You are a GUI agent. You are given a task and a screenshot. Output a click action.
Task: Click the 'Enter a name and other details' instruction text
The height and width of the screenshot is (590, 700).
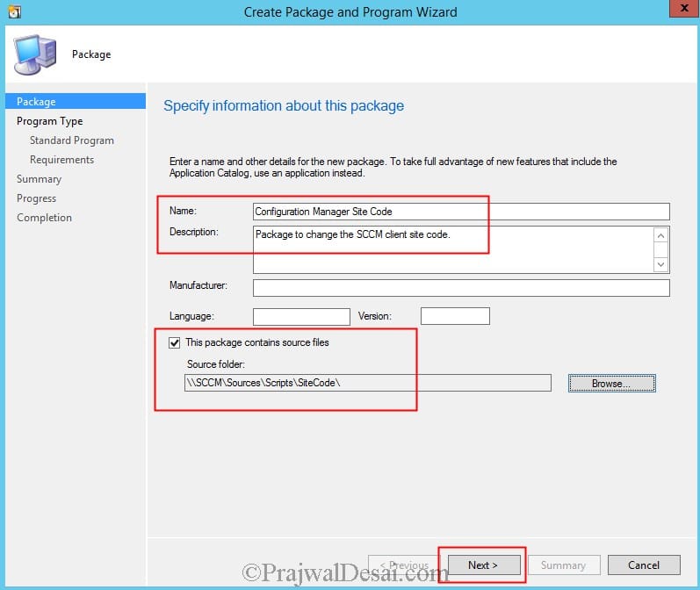tap(393, 167)
